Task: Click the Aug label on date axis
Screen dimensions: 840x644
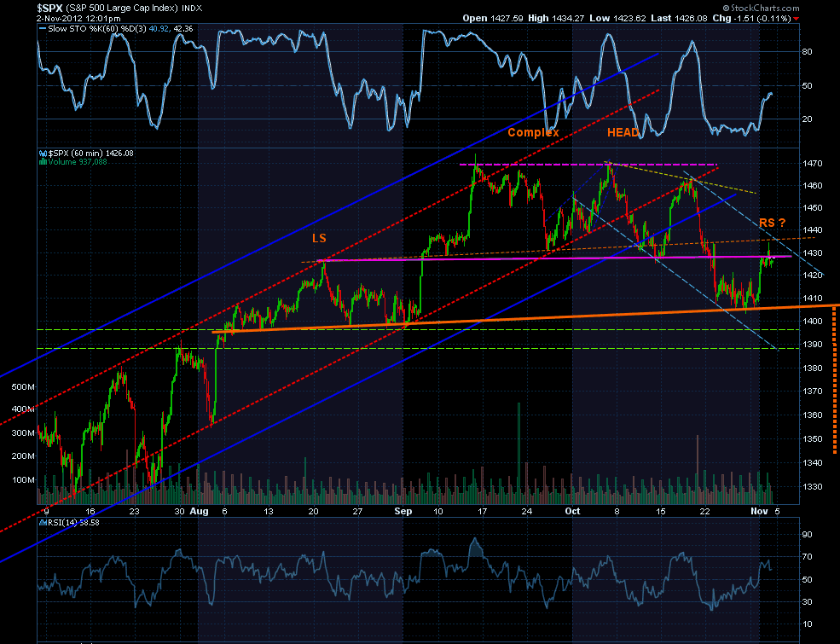Action: click(x=199, y=511)
